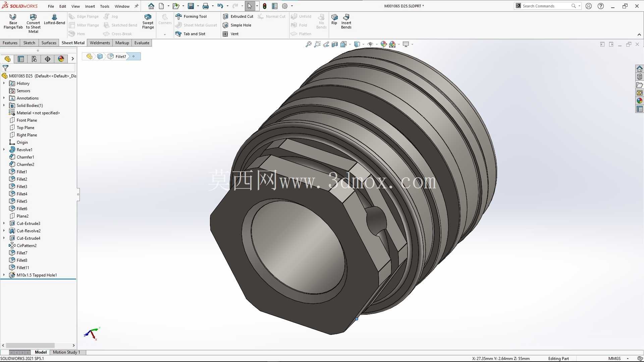
Task: Expand Solid Bodies(1) node
Action: (4, 105)
